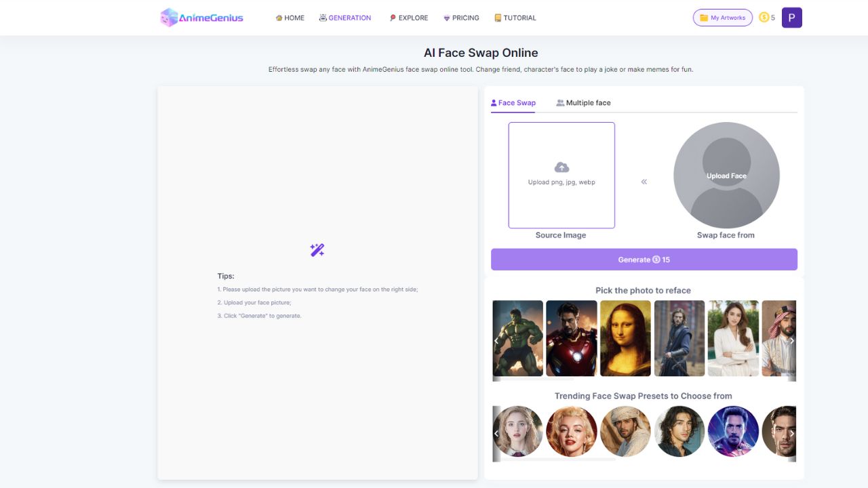Click the AI Face Swap Online heading
The height and width of the screenshot is (488, 868).
(x=481, y=53)
